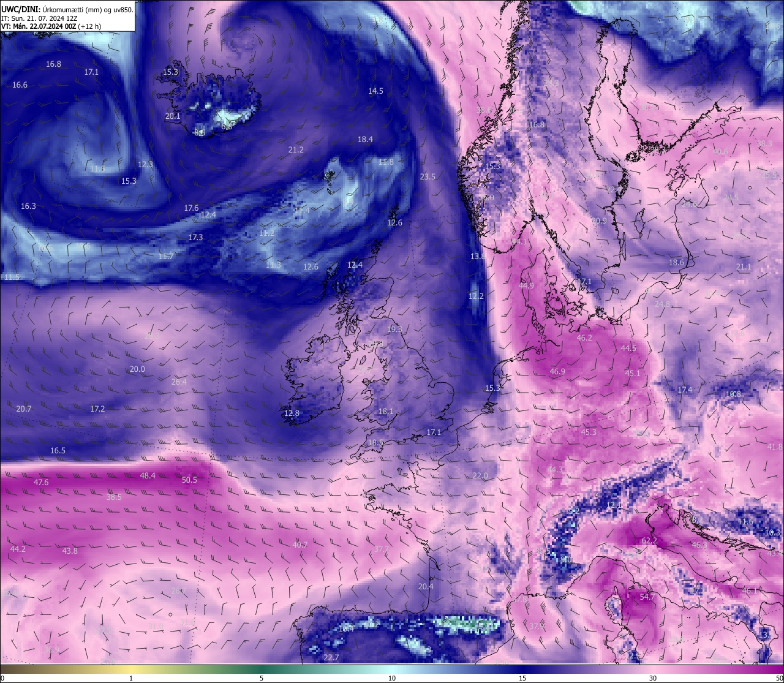Click the 21.1 value on the map
Viewport: 784px width, 683px height.
[x=744, y=267]
